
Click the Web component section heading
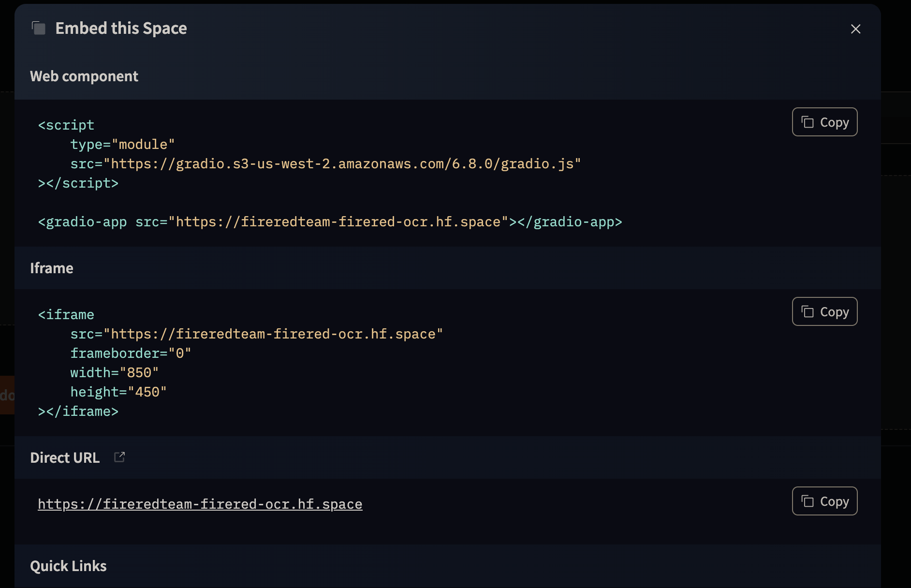pos(84,76)
